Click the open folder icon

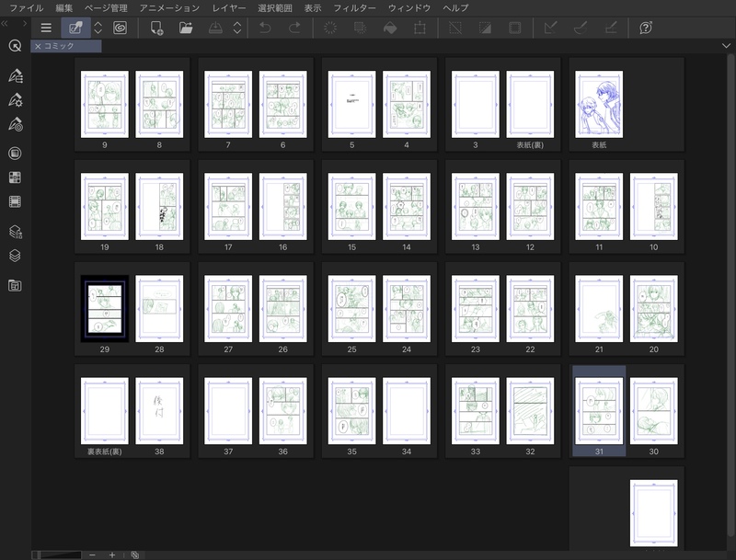pyautogui.click(x=186, y=29)
